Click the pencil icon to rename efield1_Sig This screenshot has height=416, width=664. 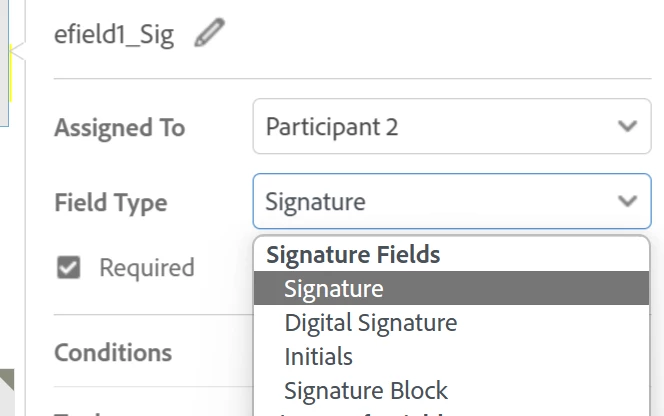[x=209, y=34]
